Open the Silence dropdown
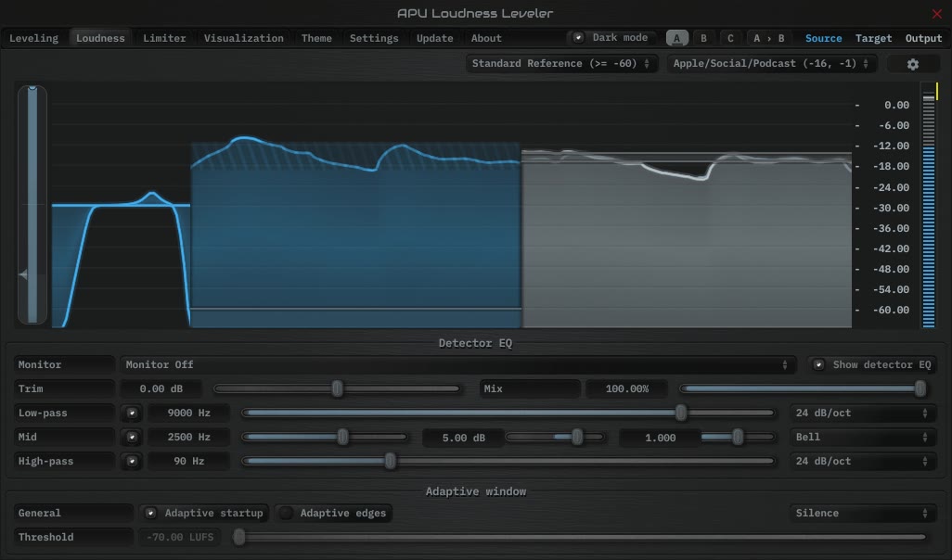Image resolution: width=952 pixels, height=560 pixels. tap(862, 514)
